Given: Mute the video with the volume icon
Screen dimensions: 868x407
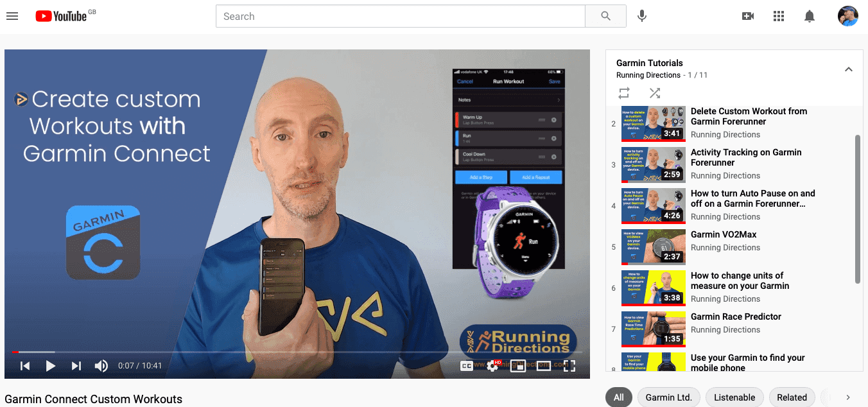Looking at the screenshot, I should point(101,365).
